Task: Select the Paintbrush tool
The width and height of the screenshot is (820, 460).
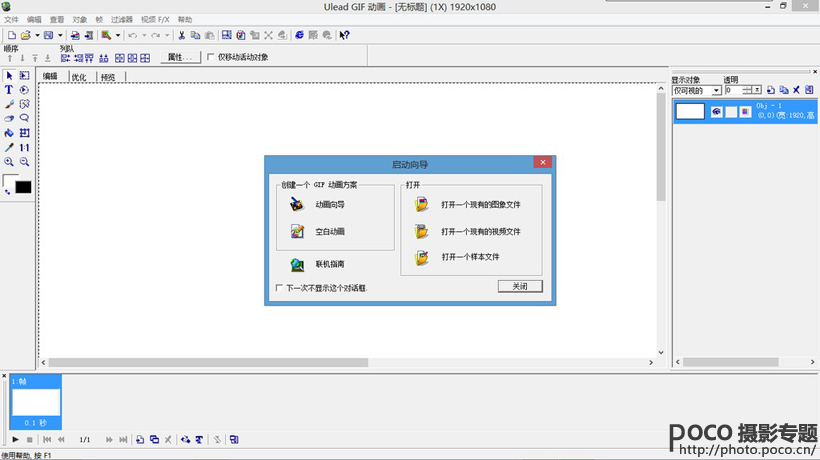Action: click(9, 104)
